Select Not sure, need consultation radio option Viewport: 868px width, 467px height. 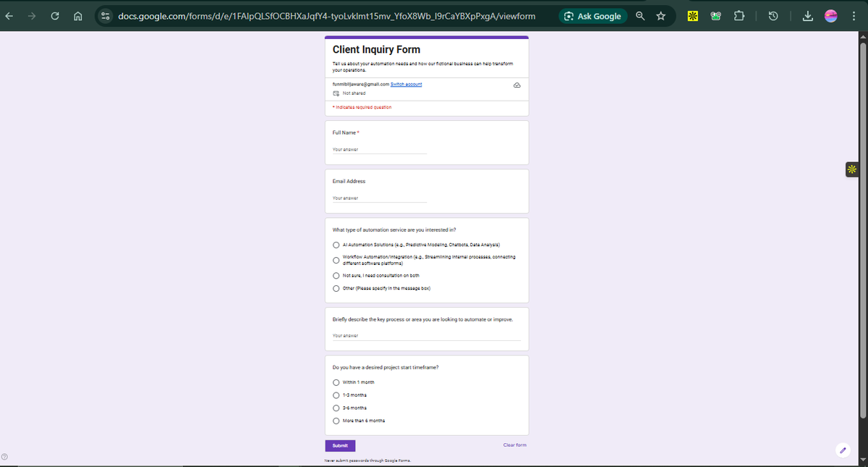pos(336,275)
